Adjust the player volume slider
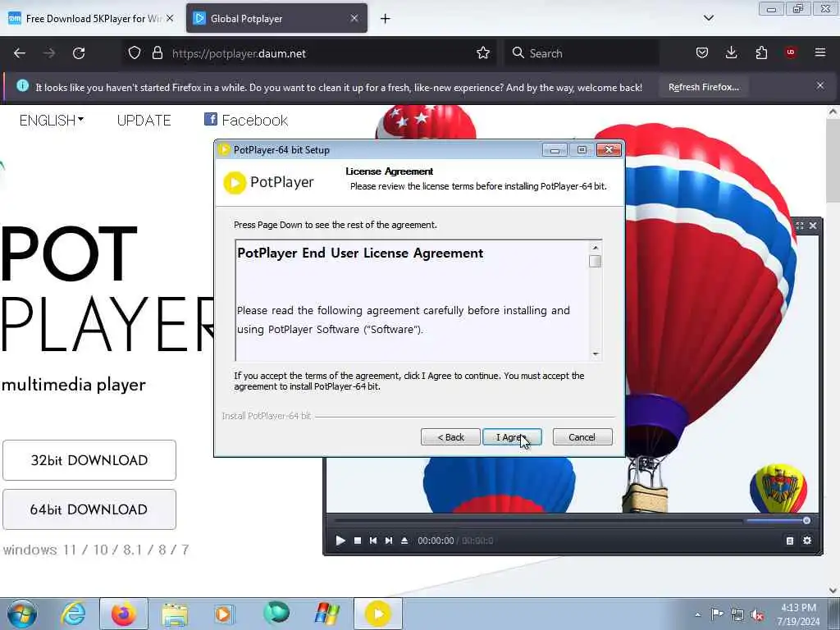 coord(778,520)
